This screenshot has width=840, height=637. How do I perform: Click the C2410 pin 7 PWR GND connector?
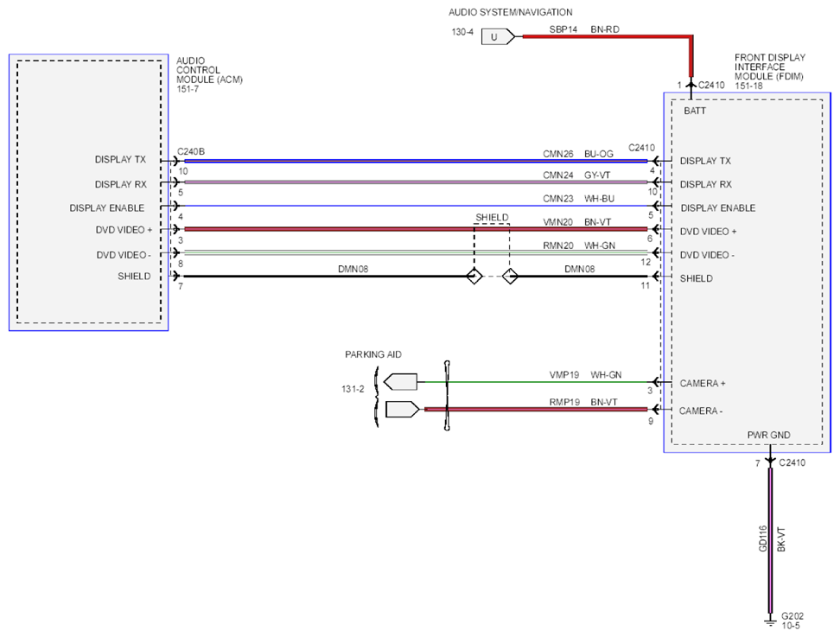point(770,461)
